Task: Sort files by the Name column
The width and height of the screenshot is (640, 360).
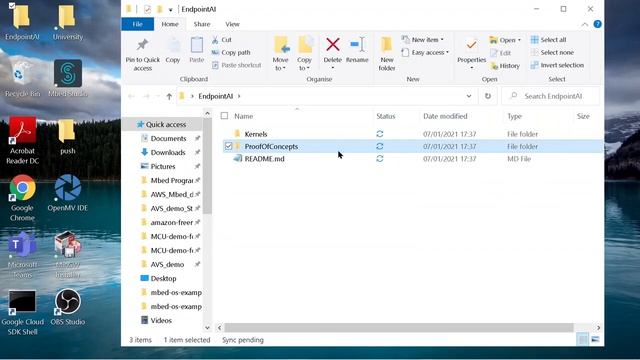Action: 244,116
